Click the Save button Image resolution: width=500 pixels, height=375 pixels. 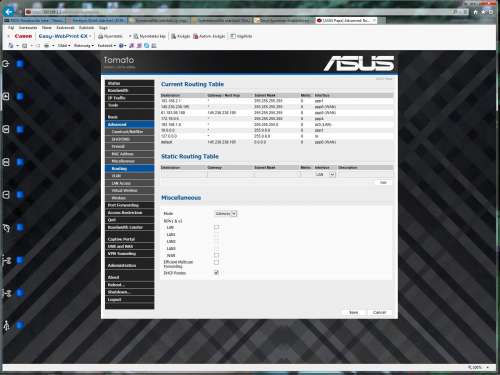[x=353, y=313]
